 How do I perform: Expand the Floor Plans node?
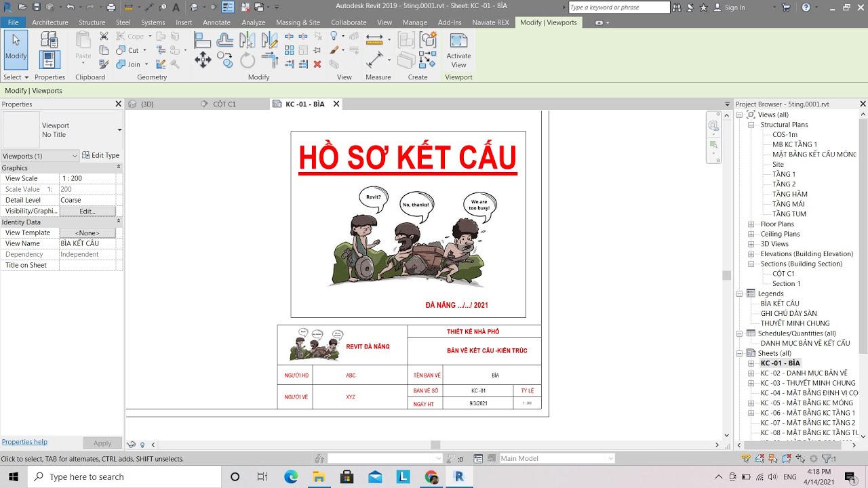[751, 224]
